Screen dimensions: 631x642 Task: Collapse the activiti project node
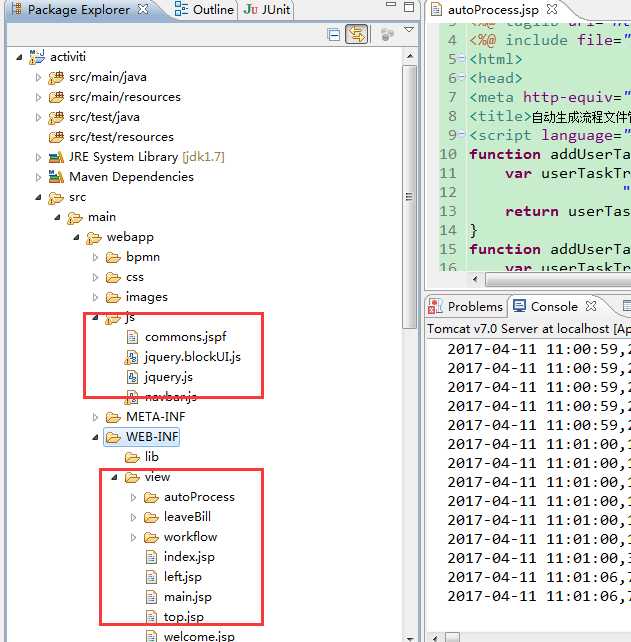pos(19,57)
